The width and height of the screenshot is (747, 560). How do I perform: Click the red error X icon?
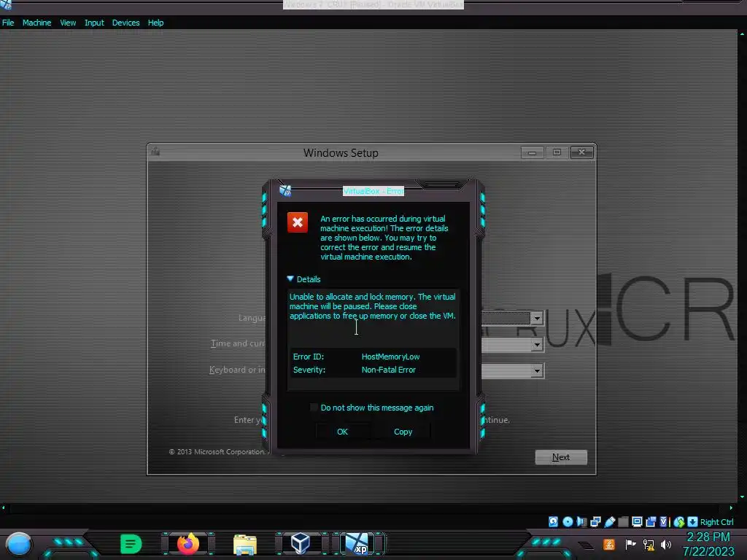tap(298, 222)
